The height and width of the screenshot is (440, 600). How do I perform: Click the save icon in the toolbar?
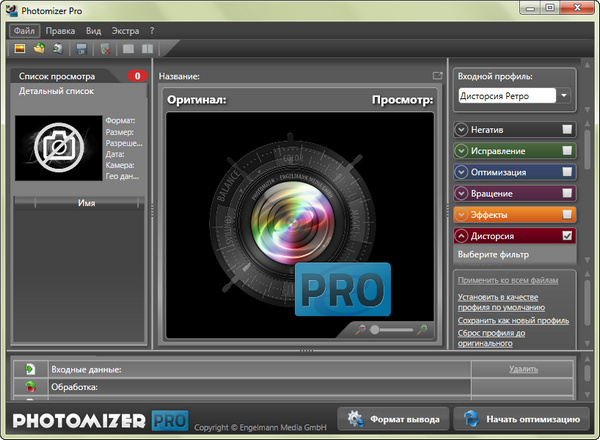81,48
